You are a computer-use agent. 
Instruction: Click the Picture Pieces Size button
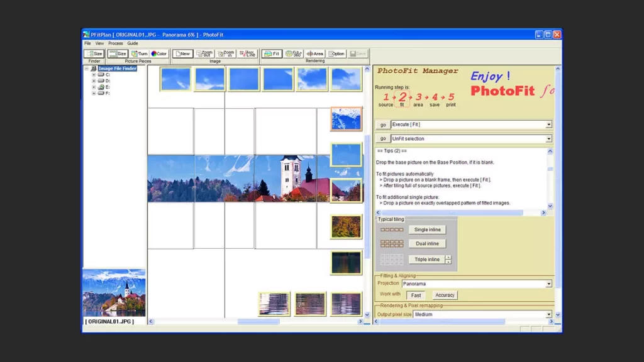[118, 53]
